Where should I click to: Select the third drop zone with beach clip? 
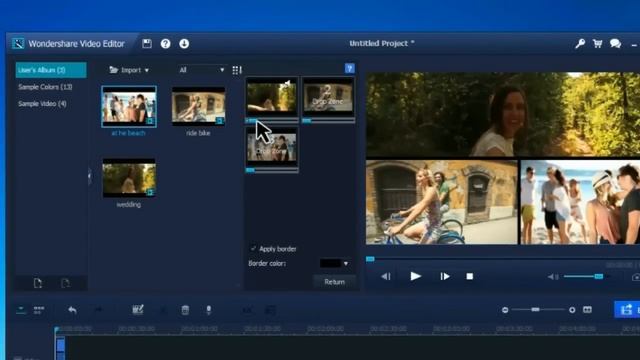(272, 147)
